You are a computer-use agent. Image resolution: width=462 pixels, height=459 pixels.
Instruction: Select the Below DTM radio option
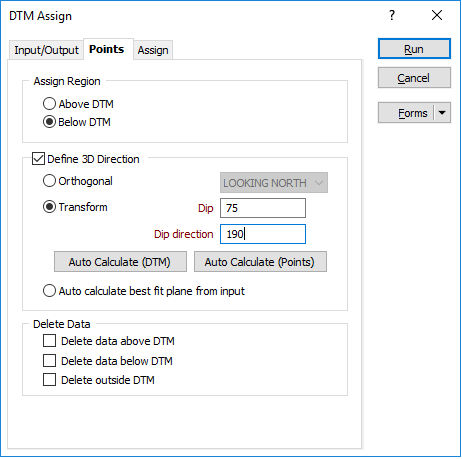(x=49, y=122)
